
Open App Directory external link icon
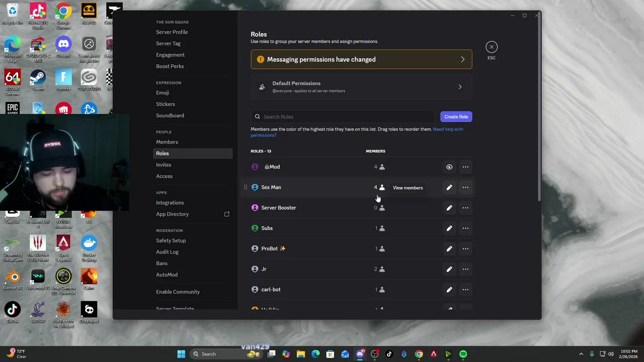point(227,214)
